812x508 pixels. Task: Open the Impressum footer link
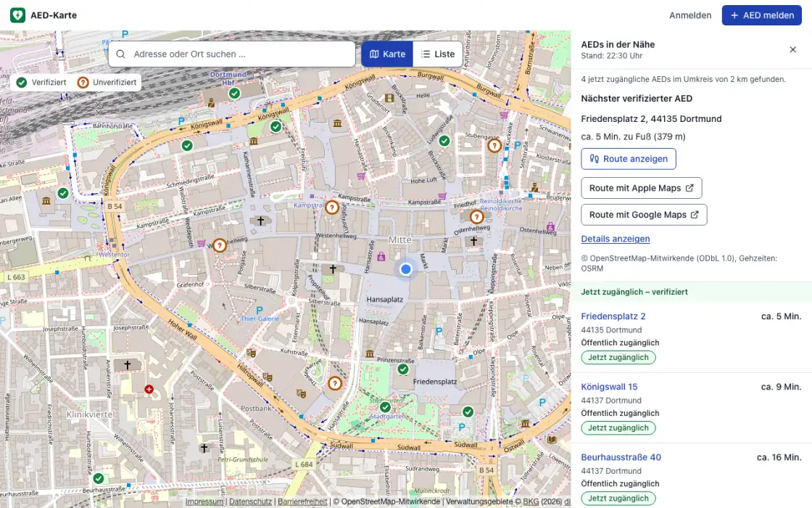click(204, 501)
